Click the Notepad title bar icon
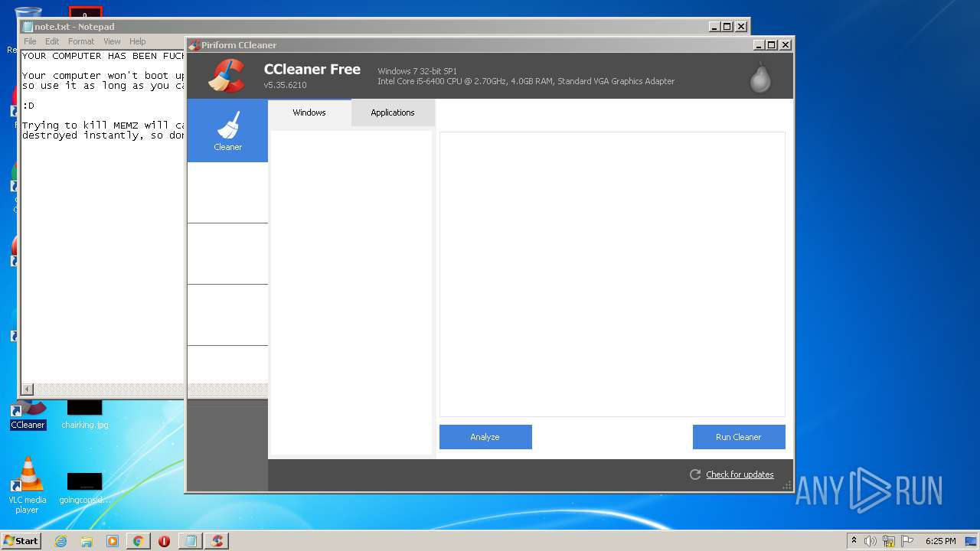980x551 pixels. click(x=28, y=27)
